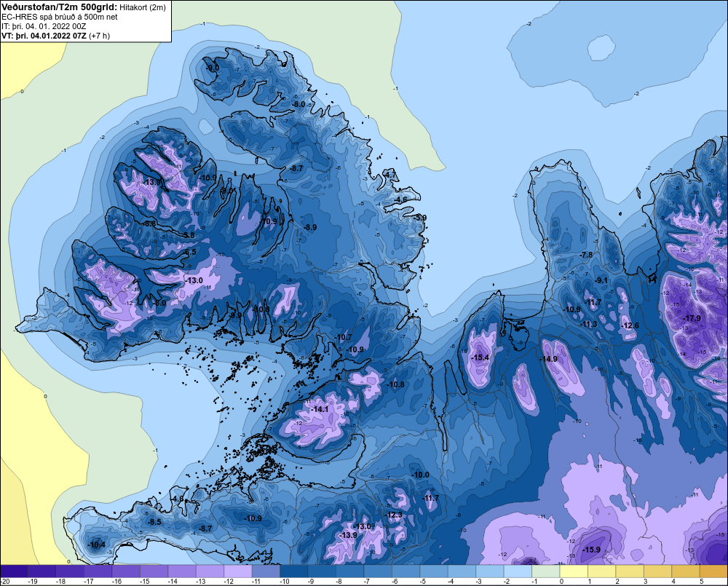Image resolution: width=728 pixels, height=586 pixels.
Task: Click the -12.6 temperature label
Action: pyautogui.click(x=630, y=325)
